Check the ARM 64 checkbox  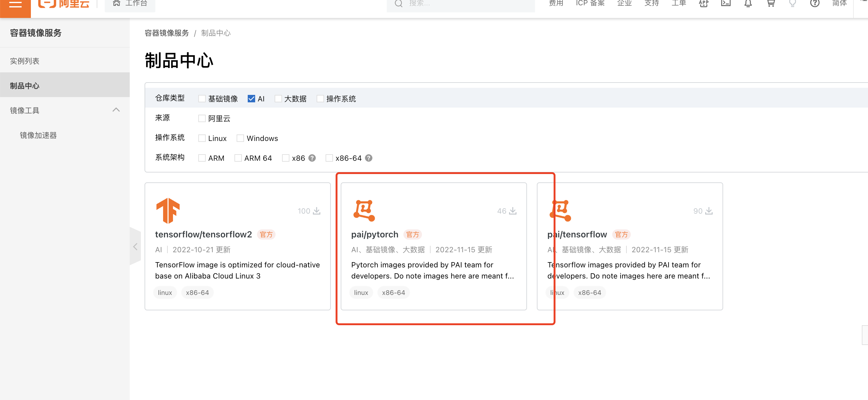238,158
